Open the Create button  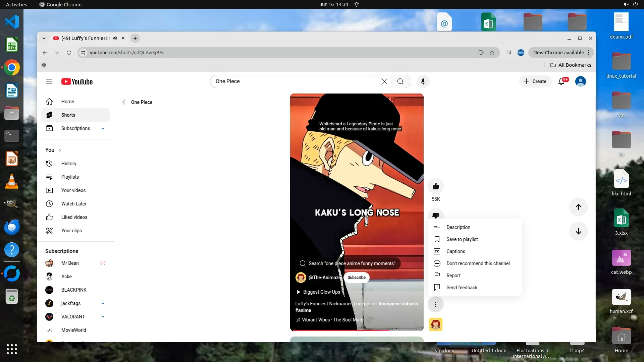coord(535,81)
